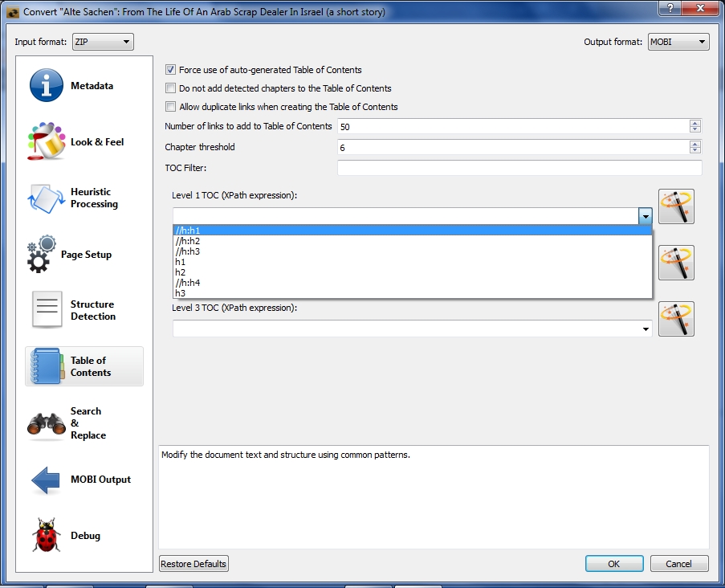Open the Output format dropdown
Viewport: 725px width, 588px height.
coord(678,42)
